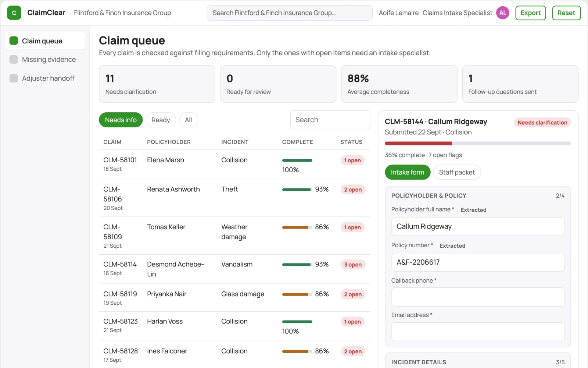Click the STATUS column header
Image resolution: width=588 pixels, height=368 pixels.
[x=351, y=142]
